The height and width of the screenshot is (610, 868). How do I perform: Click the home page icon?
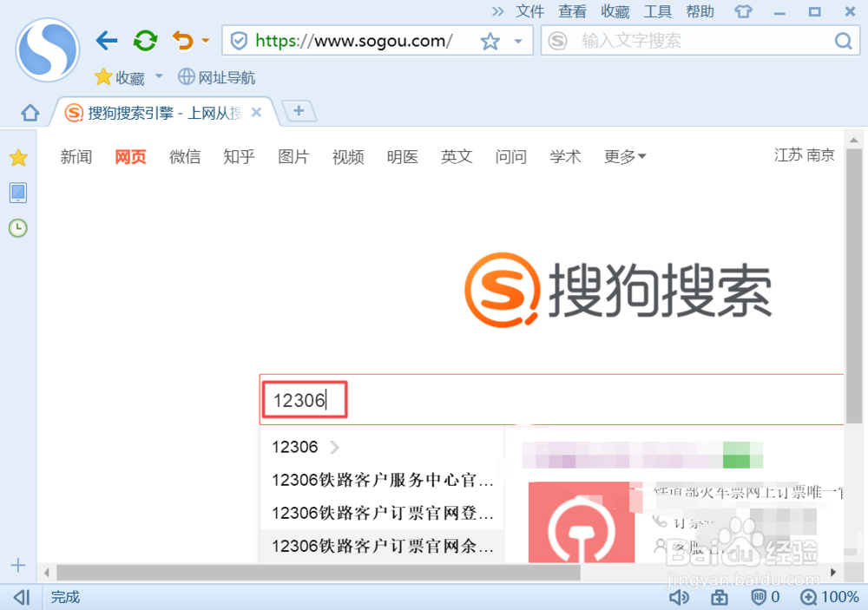30,113
